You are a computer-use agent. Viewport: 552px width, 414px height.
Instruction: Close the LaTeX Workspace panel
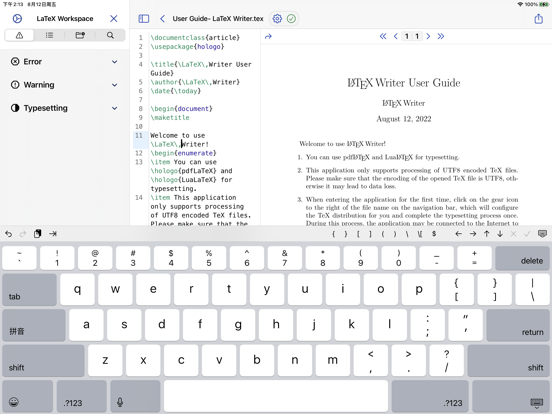click(x=113, y=19)
